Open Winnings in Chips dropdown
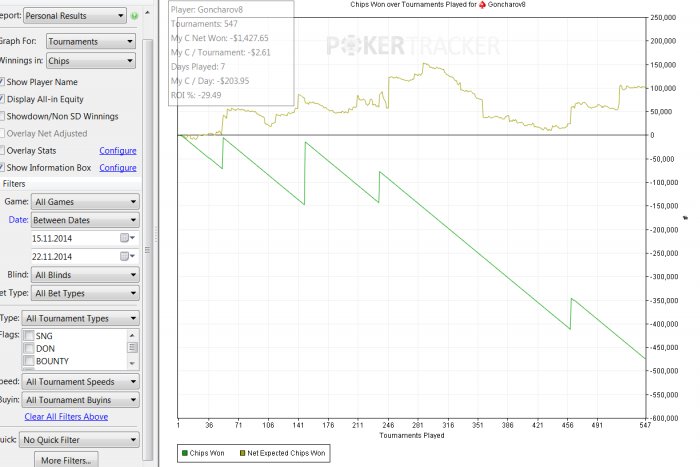The width and height of the screenshot is (700, 467). (x=91, y=61)
